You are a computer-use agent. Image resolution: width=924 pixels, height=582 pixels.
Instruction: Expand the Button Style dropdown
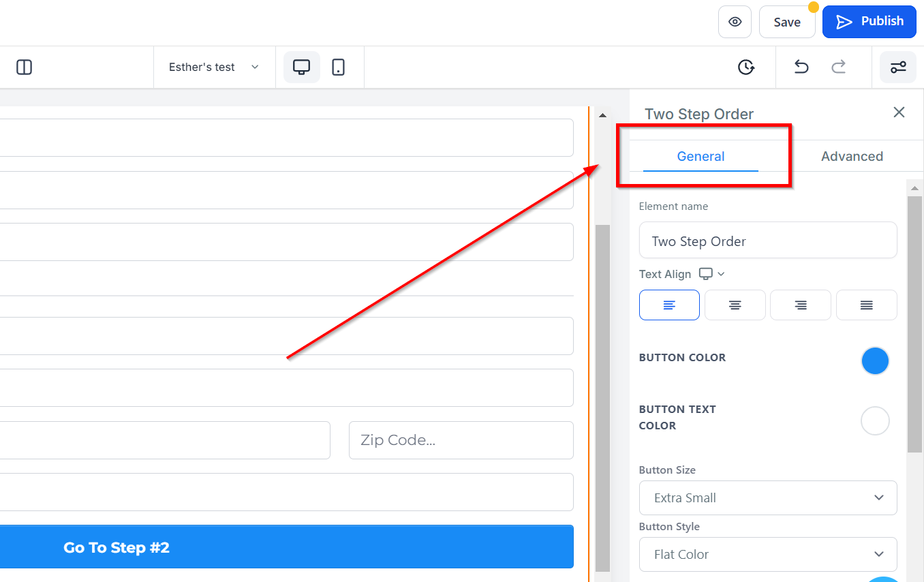(x=768, y=554)
